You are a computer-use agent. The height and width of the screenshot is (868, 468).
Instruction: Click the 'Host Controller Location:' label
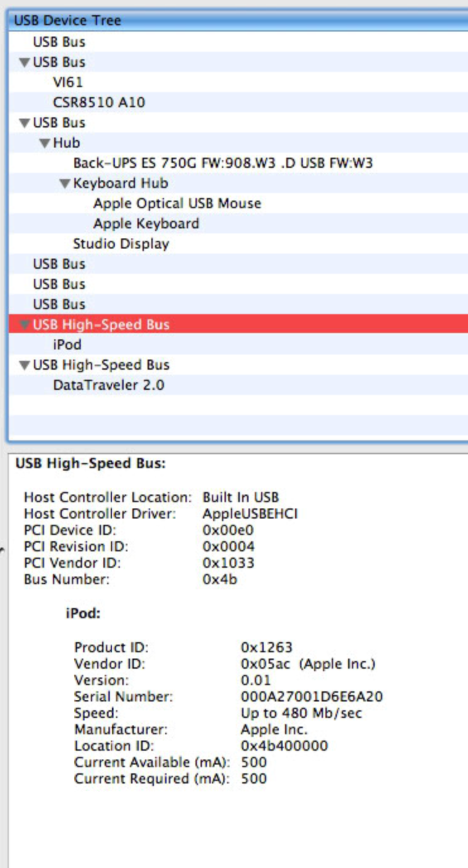pyautogui.click(x=108, y=497)
